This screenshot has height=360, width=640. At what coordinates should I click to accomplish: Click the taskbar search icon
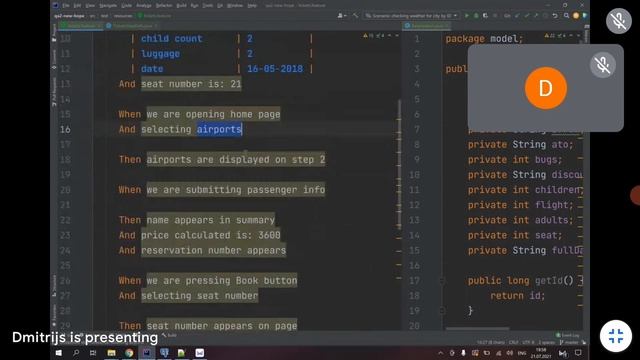click(x=76, y=353)
